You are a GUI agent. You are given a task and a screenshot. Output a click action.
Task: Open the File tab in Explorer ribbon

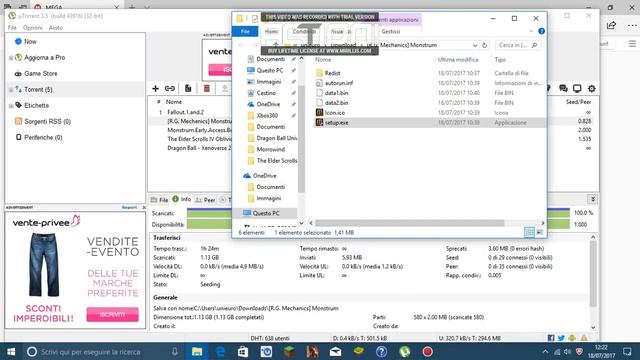coord(245,31)
